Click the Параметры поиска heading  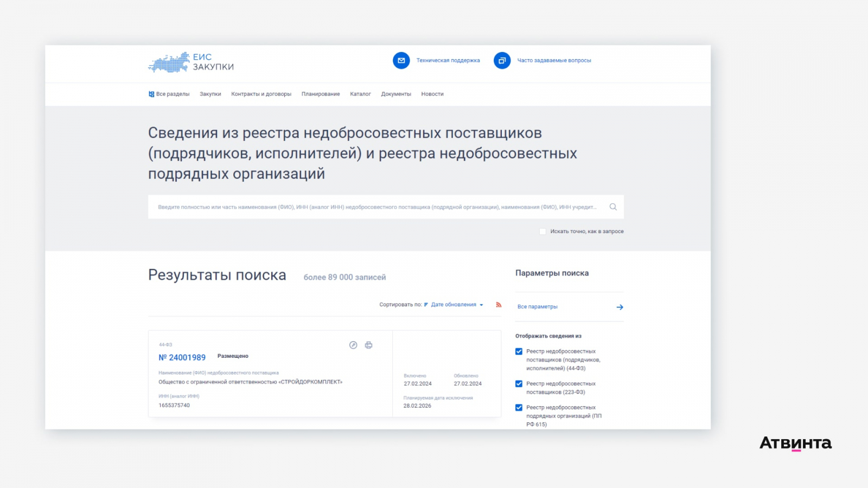coord(552,273)
